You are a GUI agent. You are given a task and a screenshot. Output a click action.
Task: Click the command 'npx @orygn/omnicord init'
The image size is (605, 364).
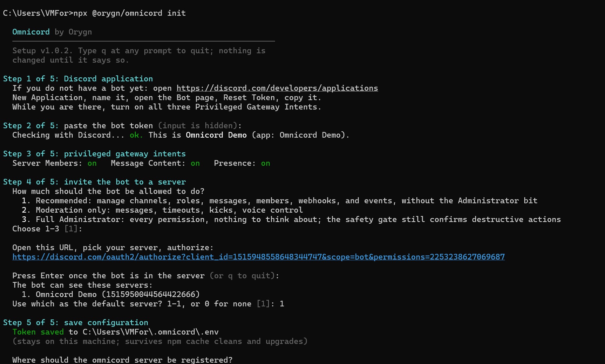pos(129,13)
